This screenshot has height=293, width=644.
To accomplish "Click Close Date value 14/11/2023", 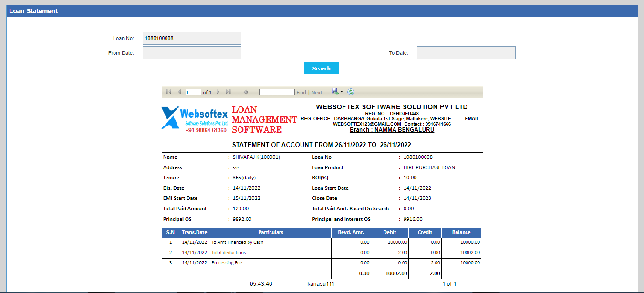I will [417, 198].
